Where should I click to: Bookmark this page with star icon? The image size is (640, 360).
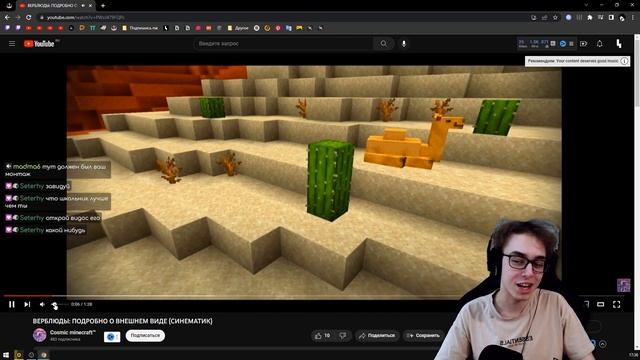point(555,18)
